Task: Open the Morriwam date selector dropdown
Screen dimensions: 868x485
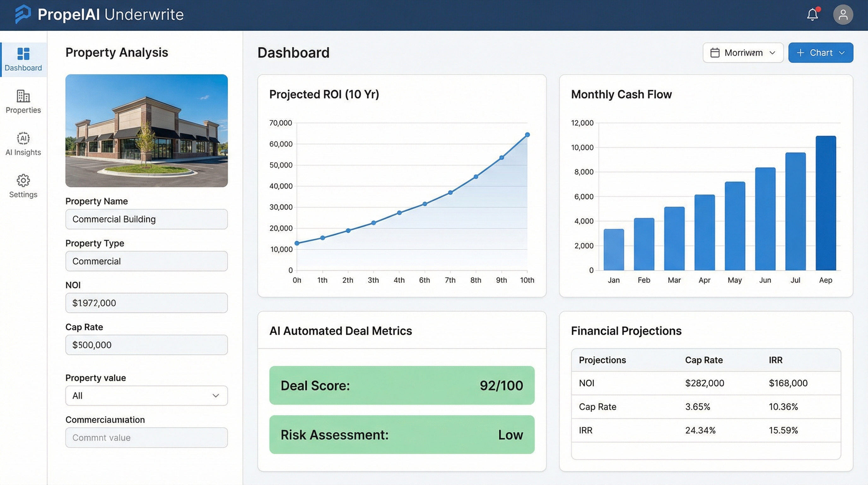Action: click(743, 52)
